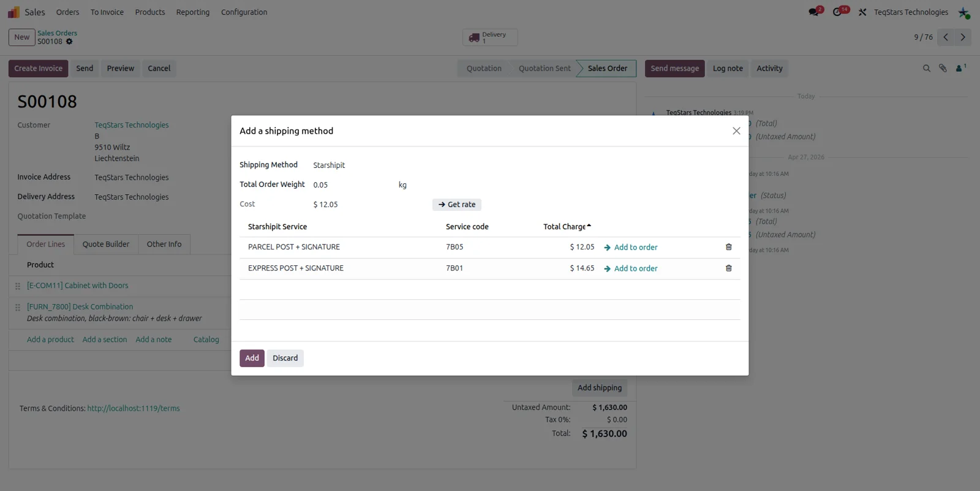This screenshot has height=491, width=980.
Task: Click service code 7B05 cell
Action: (x=454, y=247)
